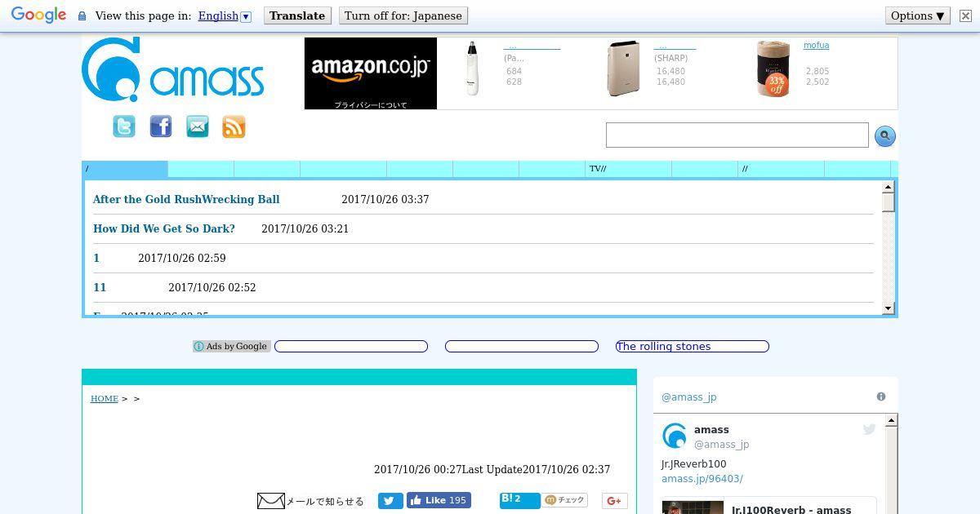Click the Translate button
This screenshot has width=980, height=514.
(297, 16)
